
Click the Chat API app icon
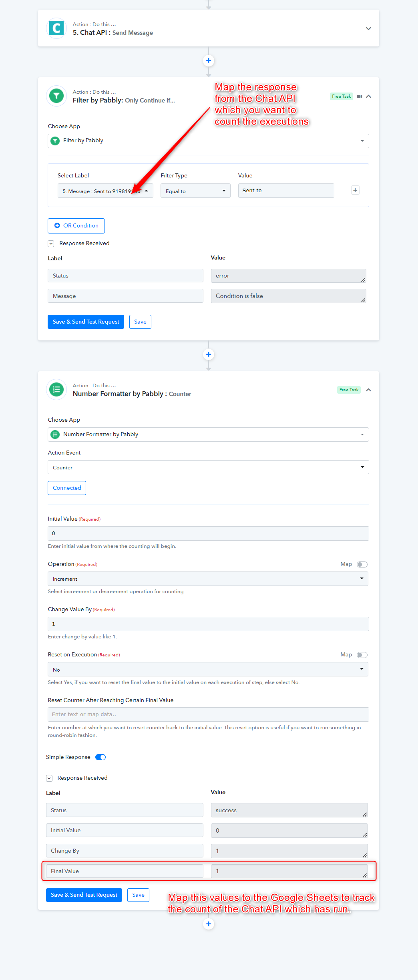coord(56,28)
